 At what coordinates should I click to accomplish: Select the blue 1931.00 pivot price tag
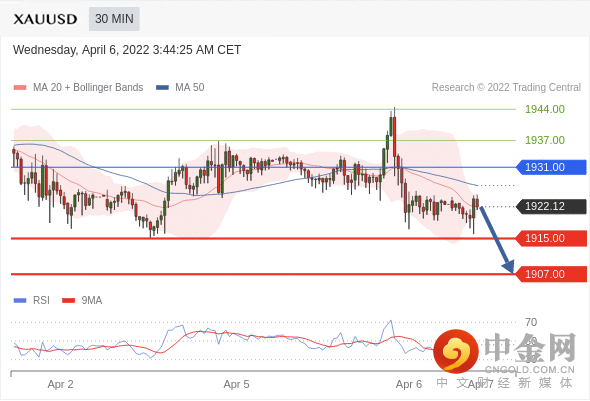tap(551, 167)
